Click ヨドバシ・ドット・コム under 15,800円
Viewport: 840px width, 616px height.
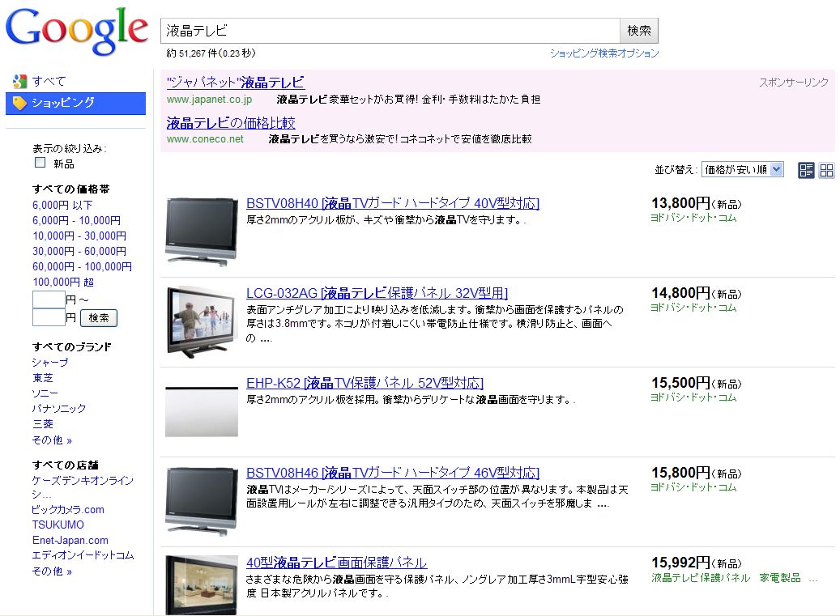click(x=693, y=487)
